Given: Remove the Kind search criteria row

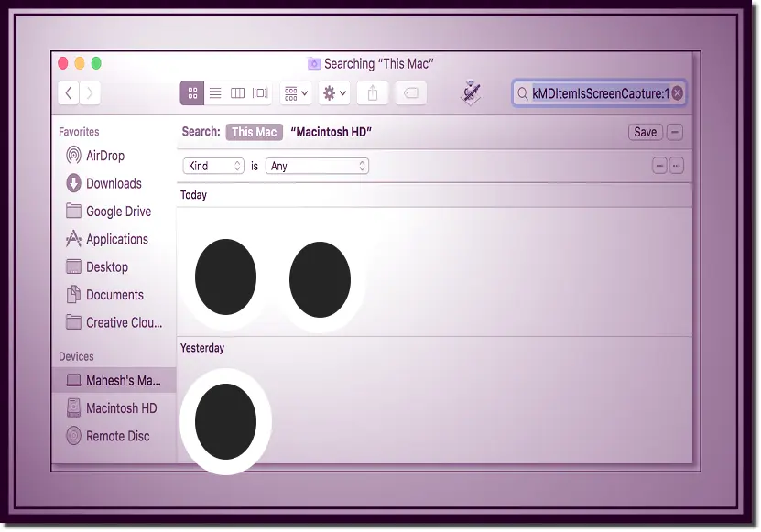Looking at the screenshot, I should pos(659,166).
